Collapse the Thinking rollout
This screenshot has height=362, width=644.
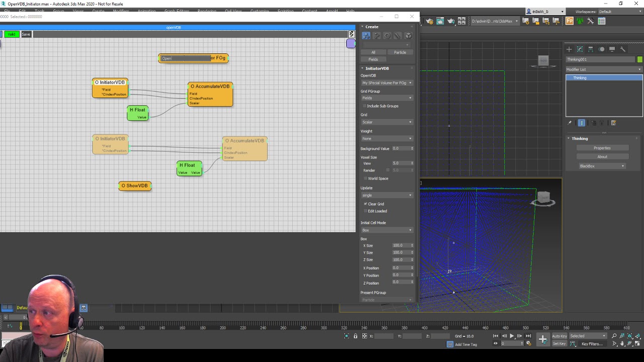(580, 139)
